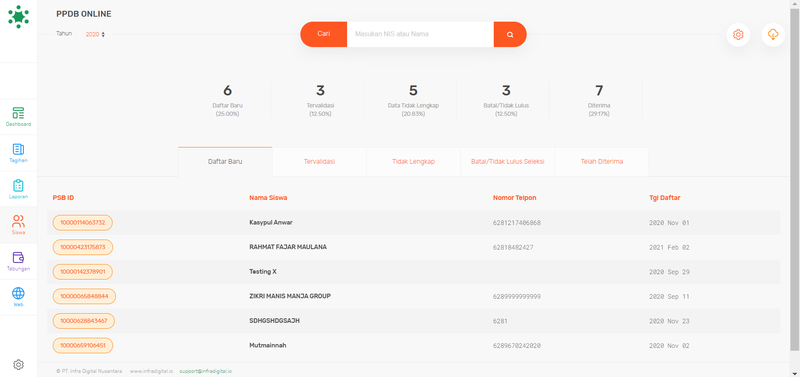800x377 pixels.
Task: Open the top-right gear settings button
Action: click(x=738, y=35)
